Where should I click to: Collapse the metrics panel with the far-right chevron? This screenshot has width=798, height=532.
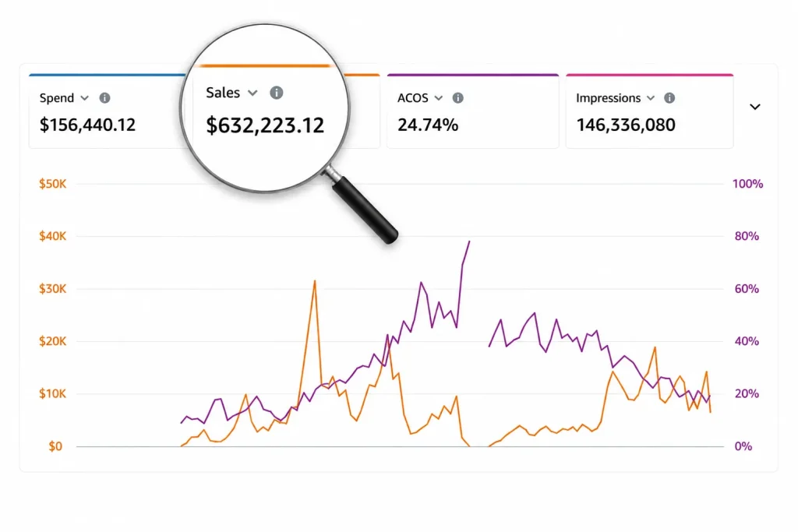pyautogui.click(x=755, y=107)
